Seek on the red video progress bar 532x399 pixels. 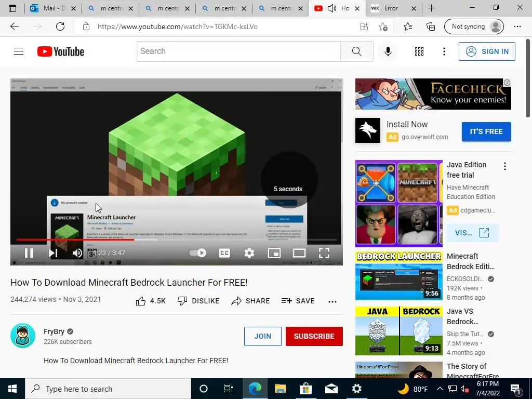coord(177,240)
